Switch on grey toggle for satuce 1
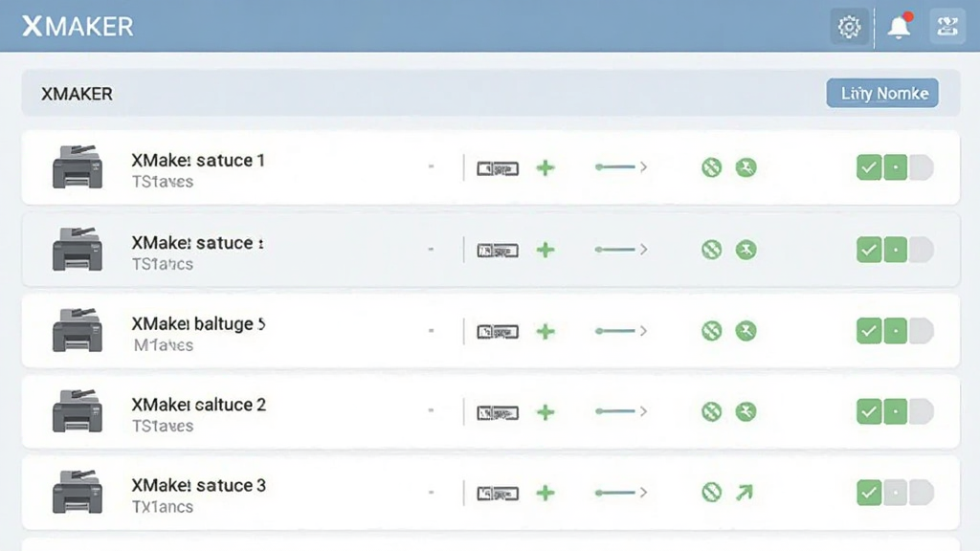The image size is (980, 551). [922, 167]
